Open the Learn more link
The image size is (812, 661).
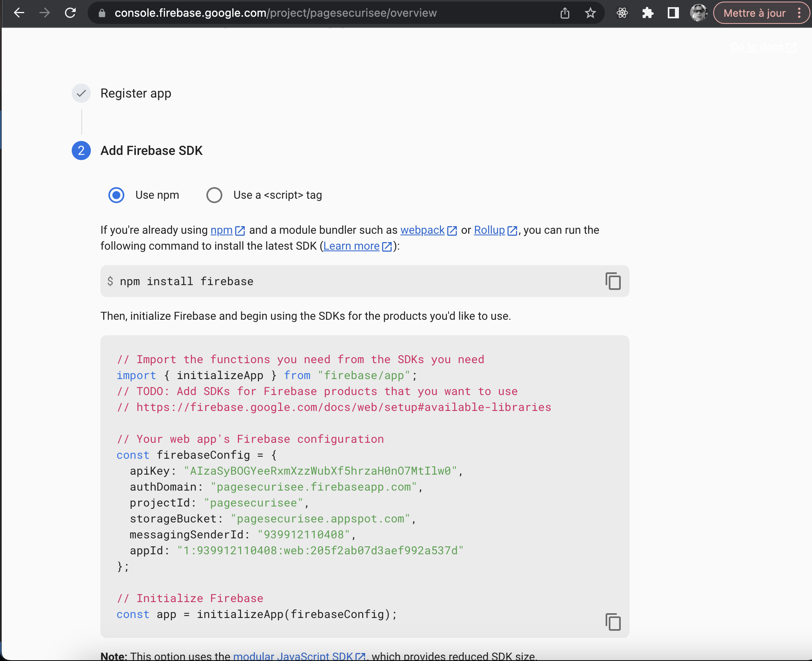click(351, 246)
